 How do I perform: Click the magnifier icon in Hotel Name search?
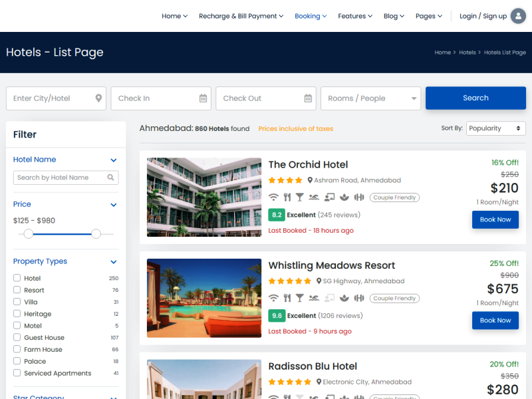click(110, 178)
